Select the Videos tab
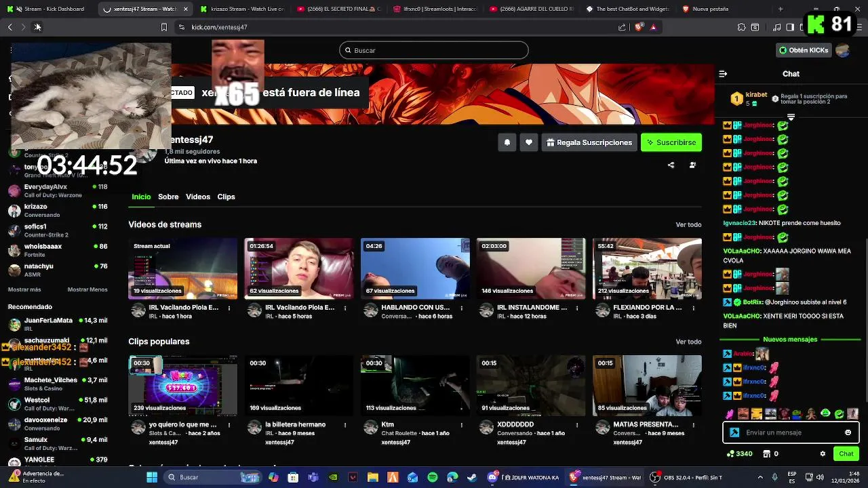This screenshot has width=868, height=488. (198, 197)
